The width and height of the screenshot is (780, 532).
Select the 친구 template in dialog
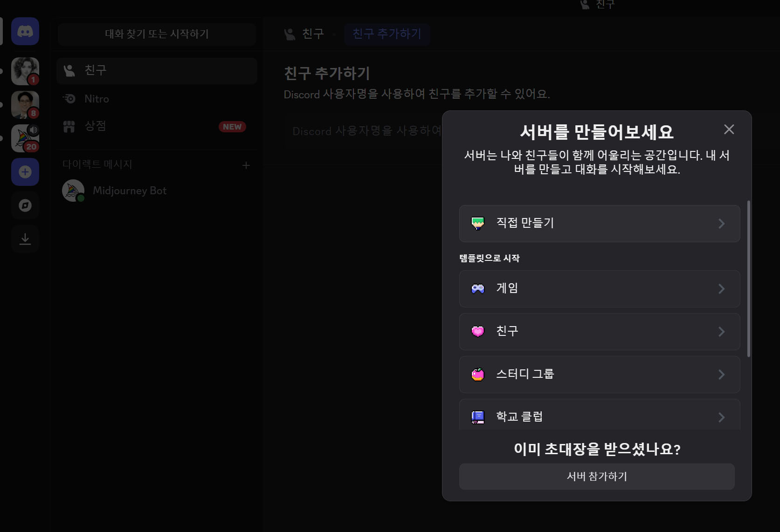pos(600,332)
